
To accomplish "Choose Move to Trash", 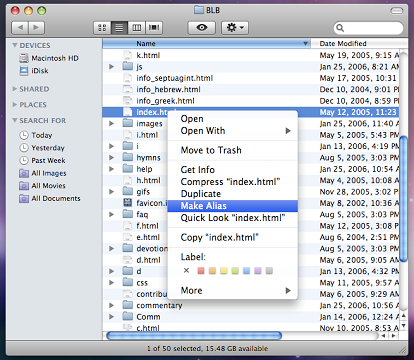I will coord(233,150).
